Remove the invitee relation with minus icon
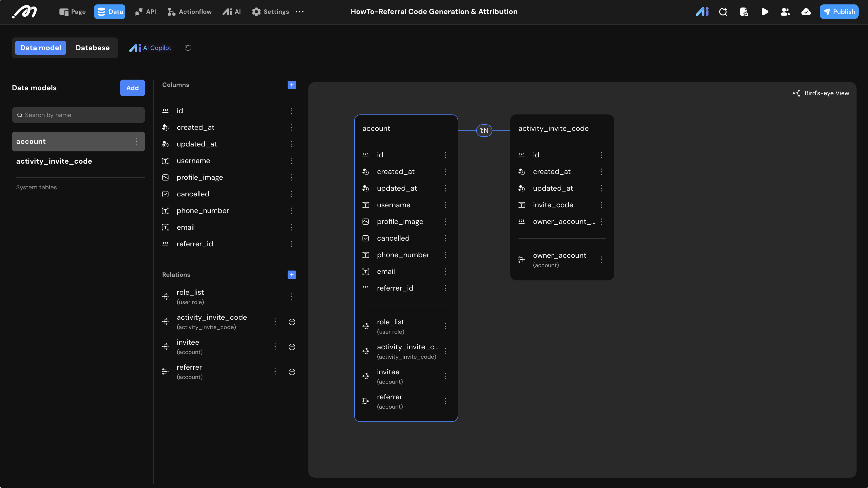Viewport: 868px width, 488px height. tap(292, 347)
